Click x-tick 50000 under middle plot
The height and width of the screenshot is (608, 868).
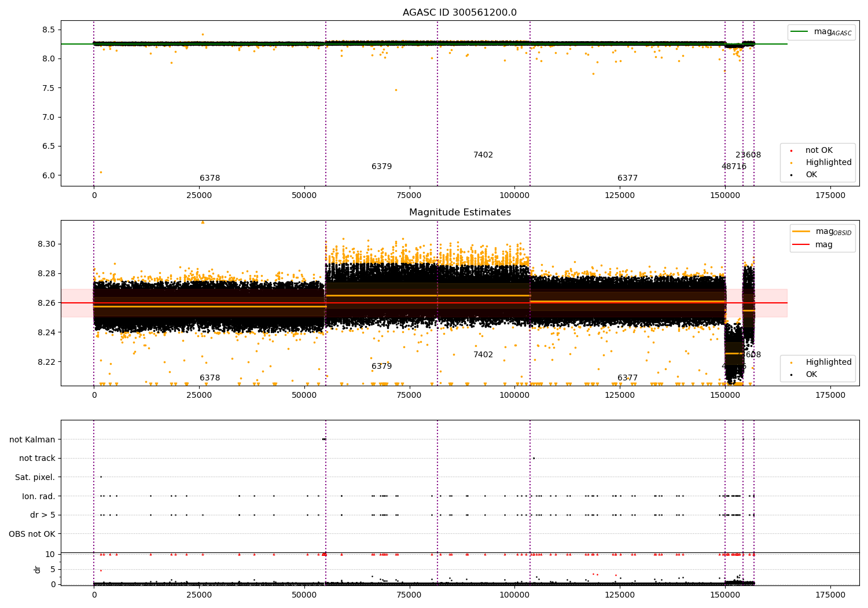pyautogui.click(x=304, y=395)
